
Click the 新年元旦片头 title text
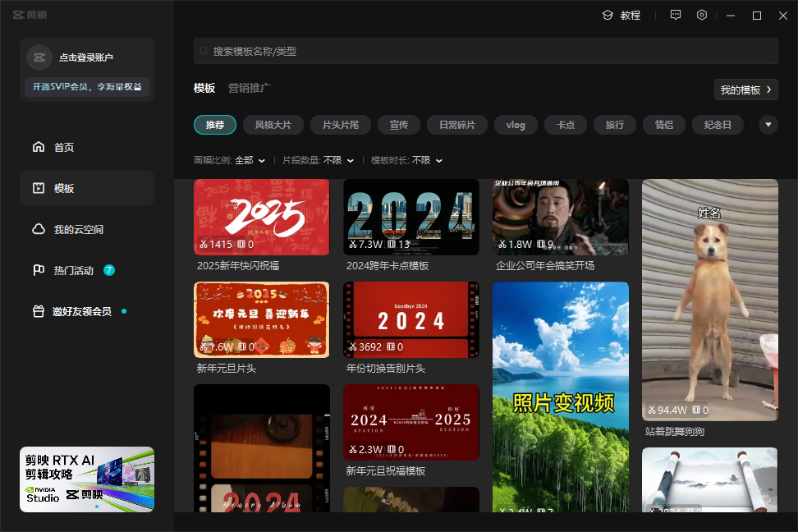227,369
